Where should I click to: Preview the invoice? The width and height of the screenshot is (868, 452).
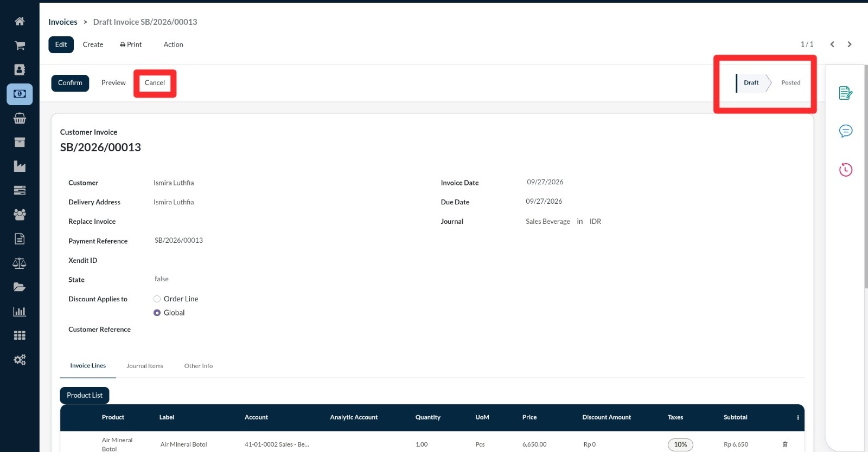coord(113,83)
